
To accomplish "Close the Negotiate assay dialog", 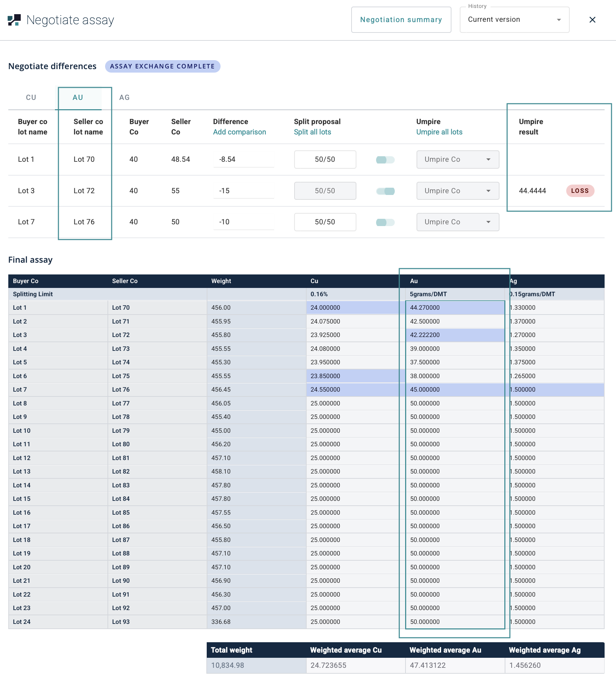I will point(592,20).
